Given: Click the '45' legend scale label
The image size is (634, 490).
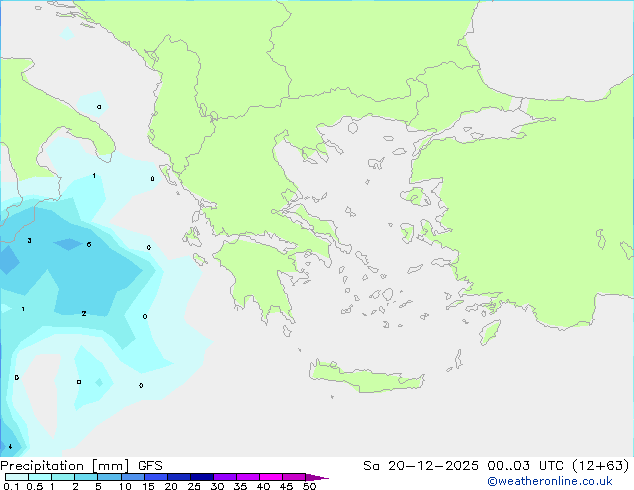Looking at the screenshot, I should coord(287,486).
